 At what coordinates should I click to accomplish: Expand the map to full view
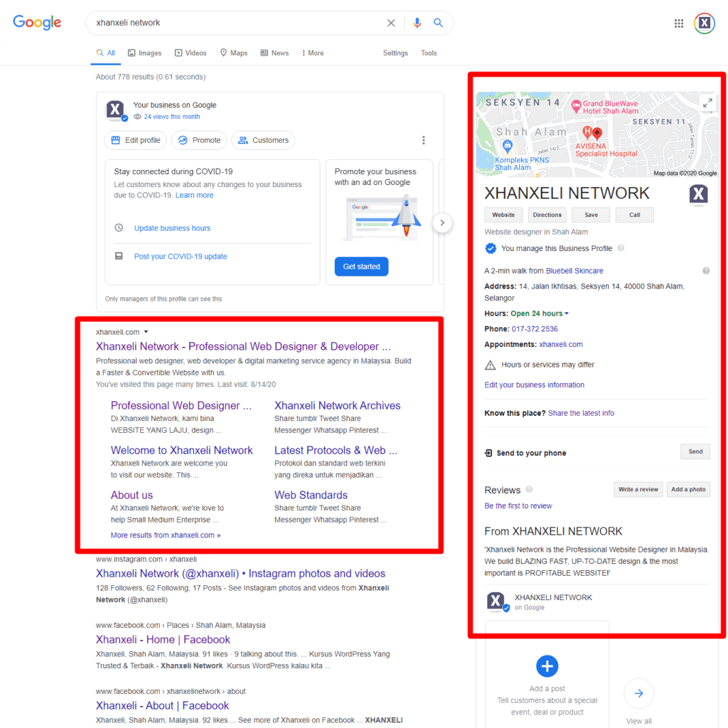click(x=707, y=103)
